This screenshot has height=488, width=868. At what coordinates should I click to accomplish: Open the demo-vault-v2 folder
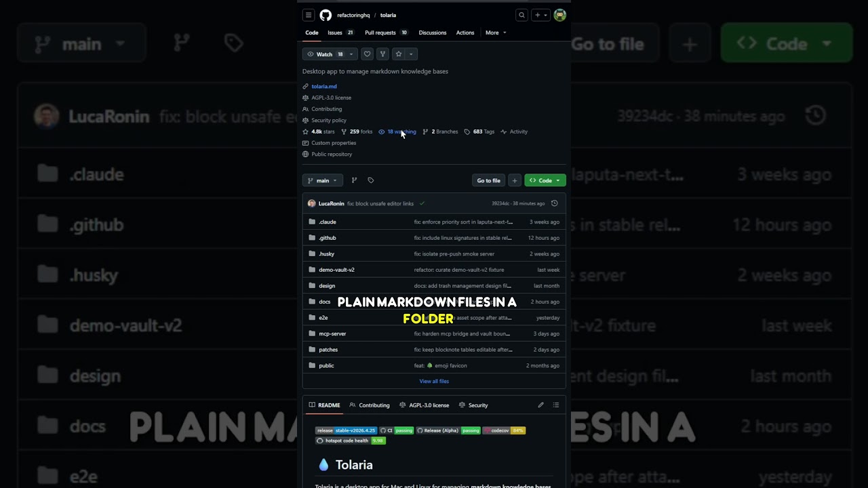pyautogui.click(x=336, y=270)
